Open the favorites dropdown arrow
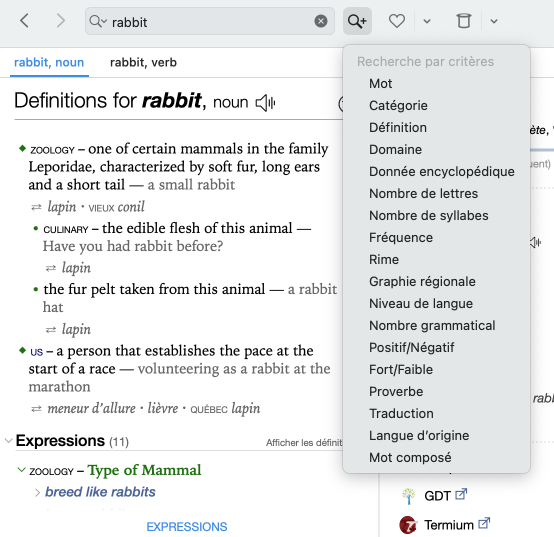The width and height of the screenshot is (554, 537). [426, 22]
